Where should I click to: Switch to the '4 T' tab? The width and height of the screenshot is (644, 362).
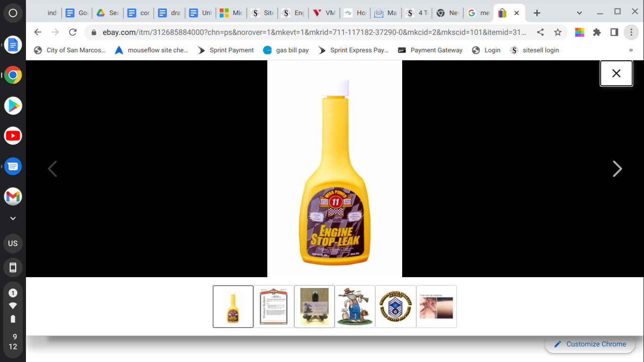click(x=417, y=13)
